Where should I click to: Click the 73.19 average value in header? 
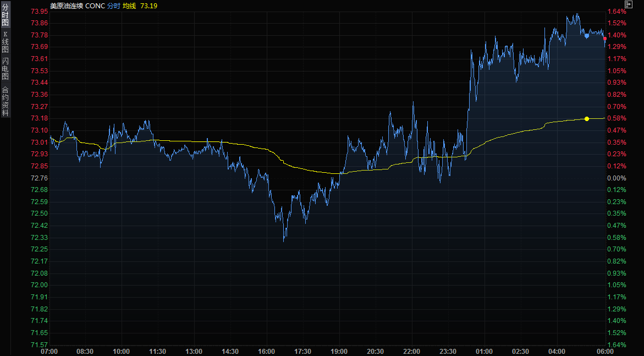click(x=148, y=5)
